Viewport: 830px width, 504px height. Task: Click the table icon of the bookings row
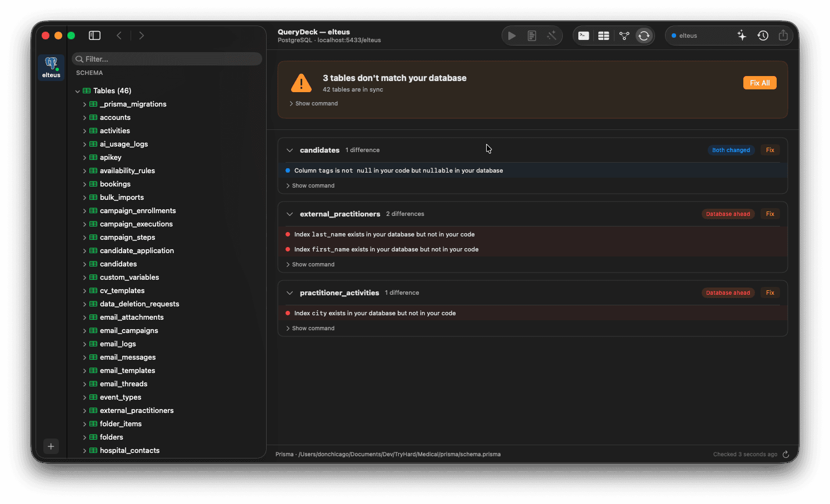[x=93, y=184]
